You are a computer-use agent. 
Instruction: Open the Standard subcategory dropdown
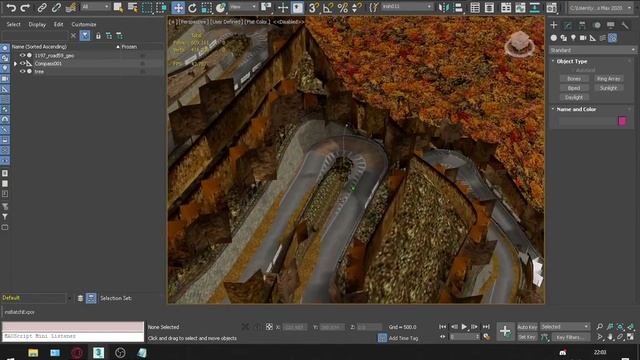pos(592,50)
